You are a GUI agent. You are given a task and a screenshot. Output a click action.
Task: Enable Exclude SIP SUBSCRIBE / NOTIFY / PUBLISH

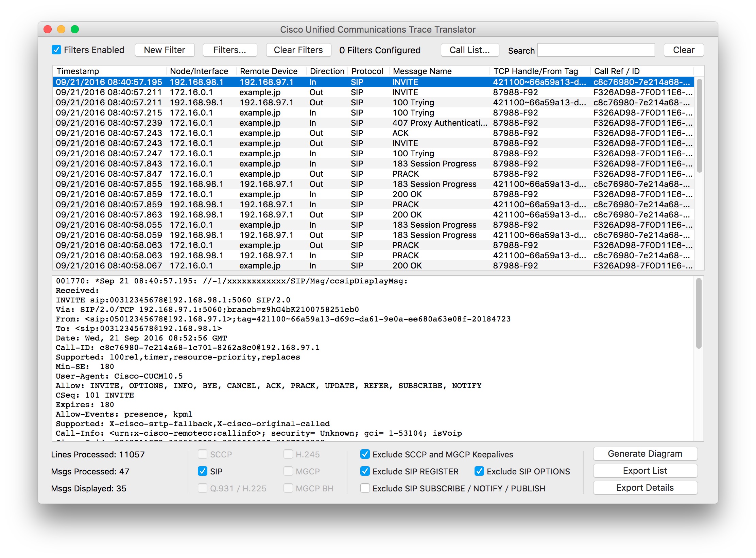pos(365,488)
